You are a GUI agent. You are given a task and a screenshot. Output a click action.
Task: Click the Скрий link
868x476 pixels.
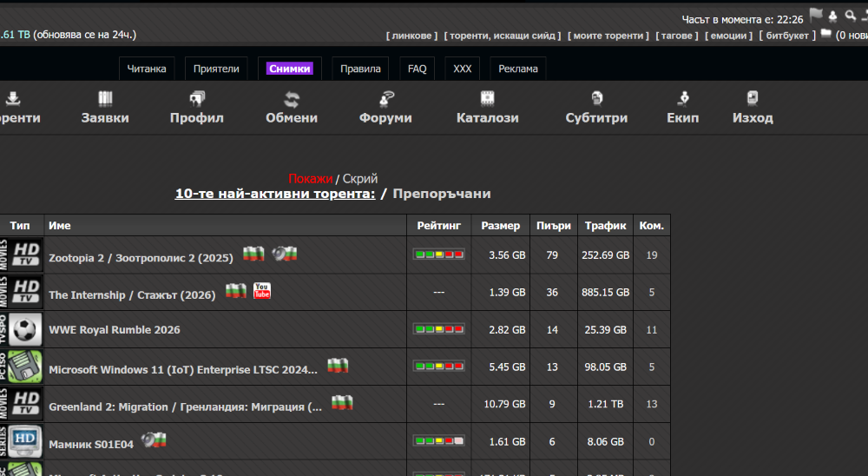[360, 178]
